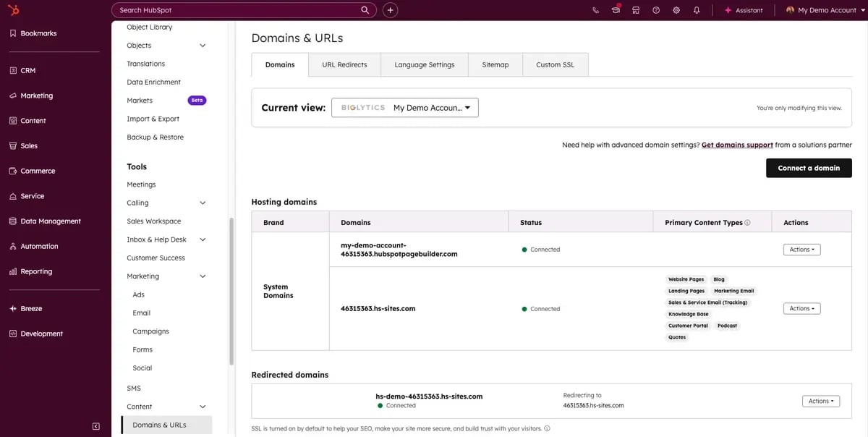Viewport: 868px width, 437px height.
Task: Open Ads under Marketing settings
Action: click(x=138, y=294)
